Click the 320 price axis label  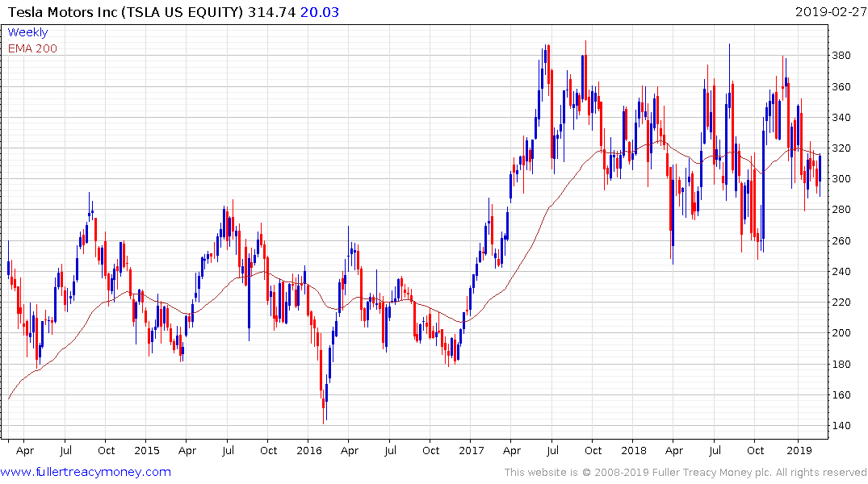click(x=841, y=148)
